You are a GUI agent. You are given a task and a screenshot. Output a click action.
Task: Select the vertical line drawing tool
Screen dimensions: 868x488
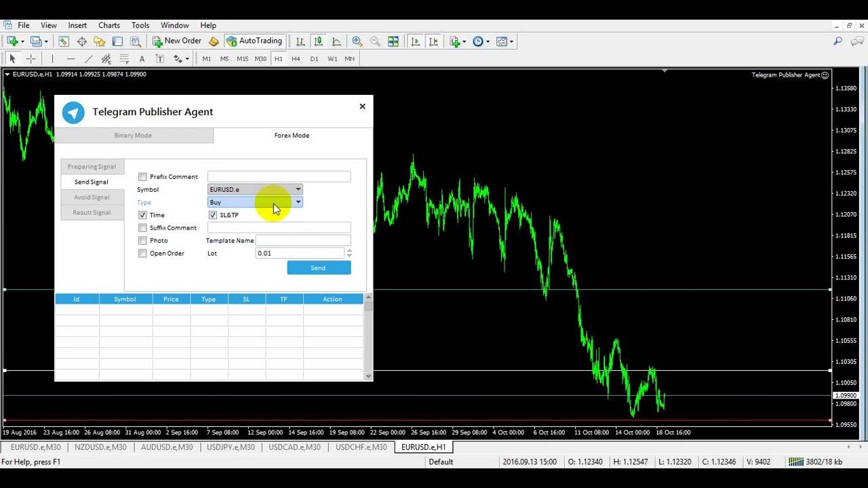[52, 59]
